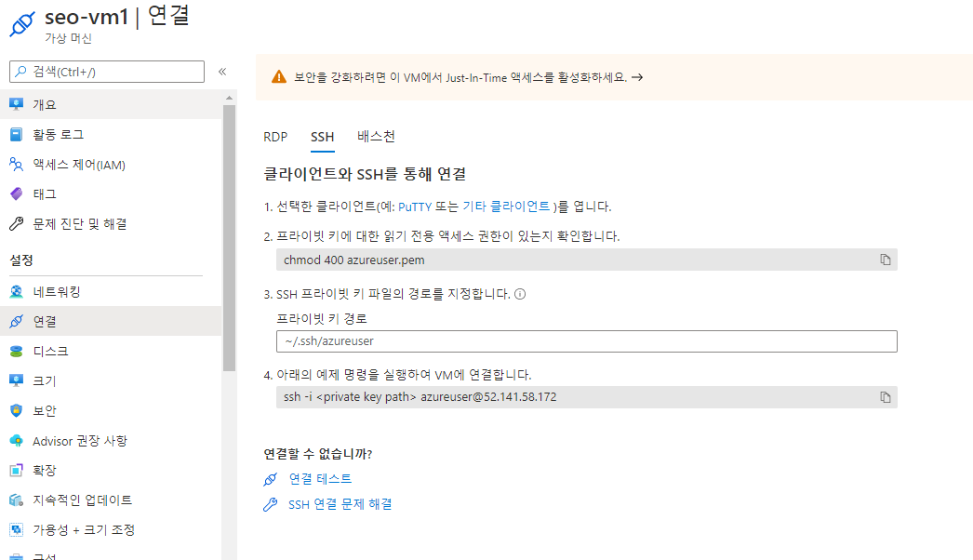
Task: Open 보안 shield icon in sidebar
Action: coord(17,410)
